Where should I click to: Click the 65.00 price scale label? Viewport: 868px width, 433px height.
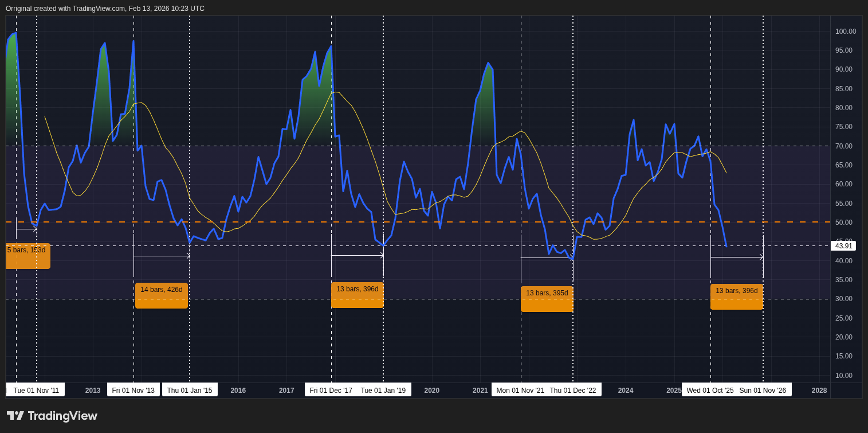tap(844, 165)
